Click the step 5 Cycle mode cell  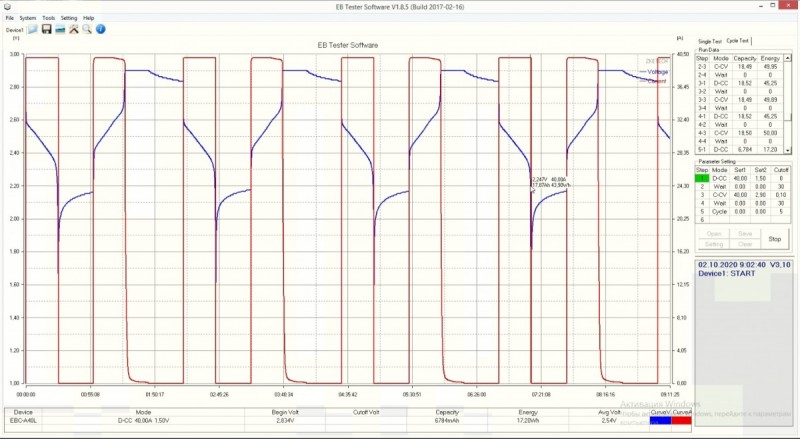[x=720, y=211]
